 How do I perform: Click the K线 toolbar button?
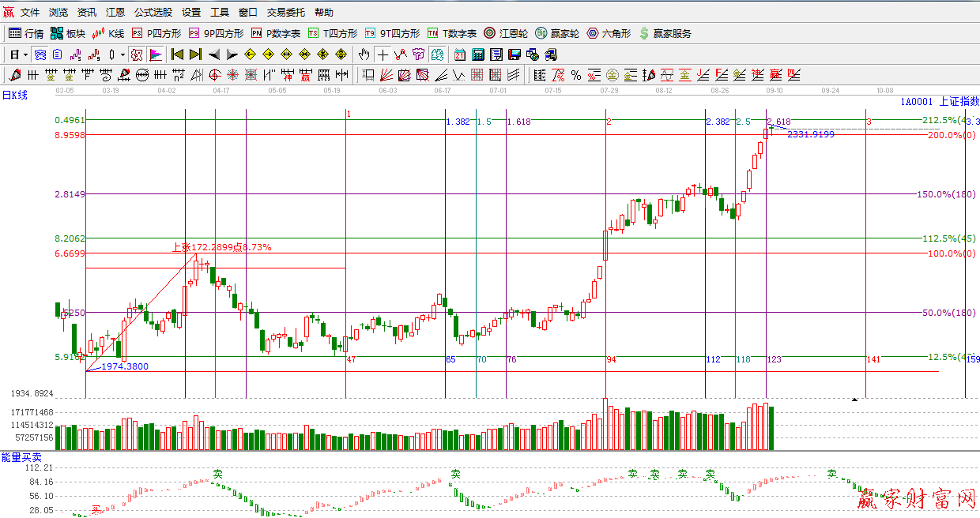click(108, 33)
